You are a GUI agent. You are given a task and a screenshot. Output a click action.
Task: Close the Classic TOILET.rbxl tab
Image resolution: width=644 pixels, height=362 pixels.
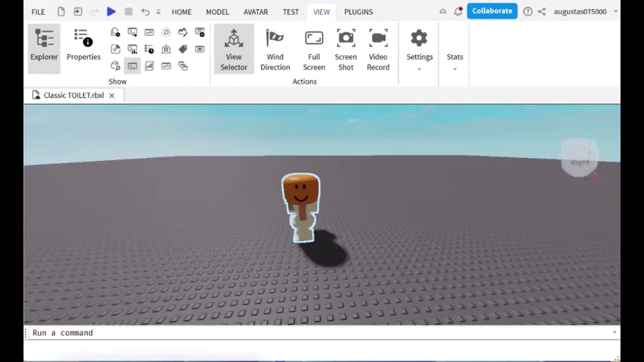click(x=112, y=96)
